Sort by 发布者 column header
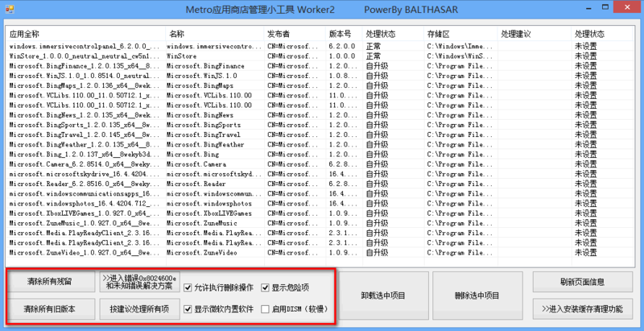Viewport: 644px width, 331px height. (295, 34)
